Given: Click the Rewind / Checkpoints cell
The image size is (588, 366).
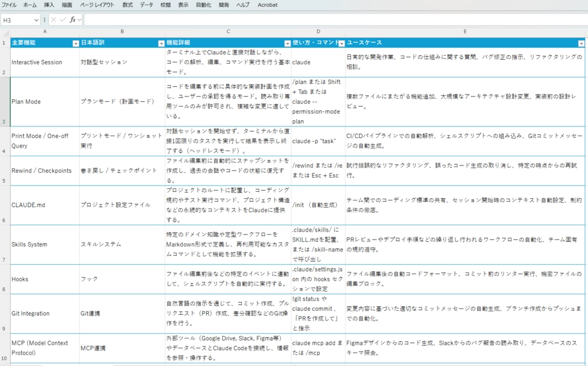Looking at the screenshot, I should (45, 171).
